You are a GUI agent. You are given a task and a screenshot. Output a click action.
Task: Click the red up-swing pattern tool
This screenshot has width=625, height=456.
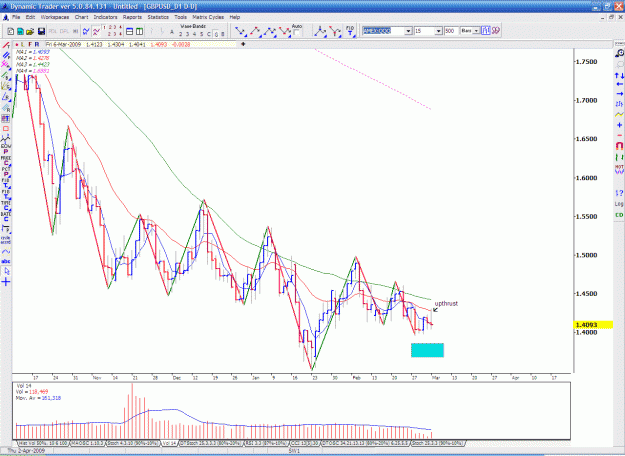pos(255,31)
